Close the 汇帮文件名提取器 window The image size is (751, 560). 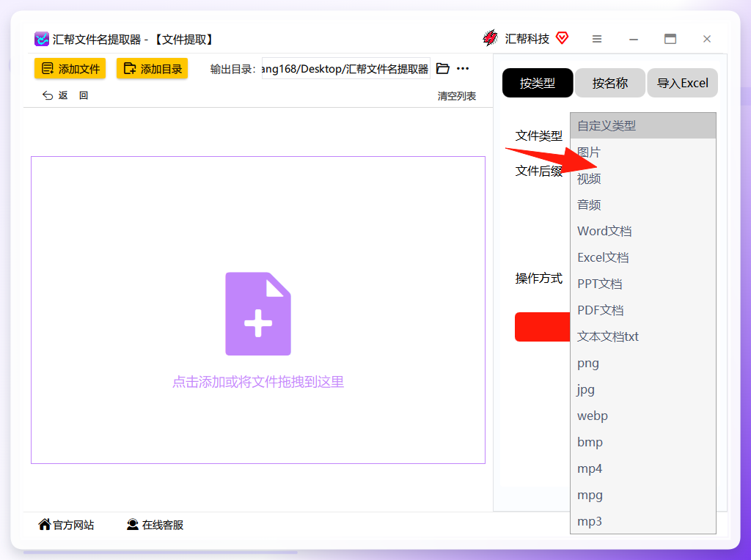point(707,39)
